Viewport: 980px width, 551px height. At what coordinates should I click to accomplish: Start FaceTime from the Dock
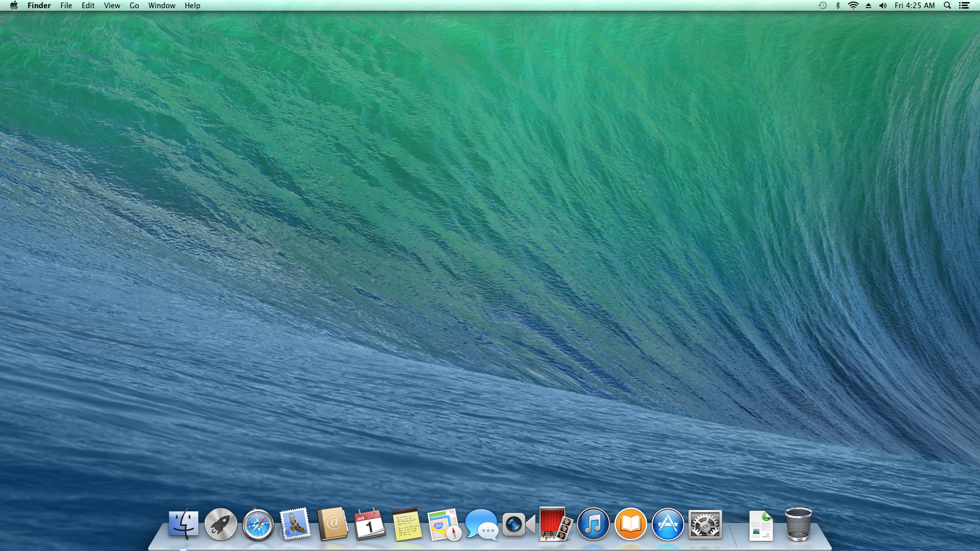[x=519, y=524]
